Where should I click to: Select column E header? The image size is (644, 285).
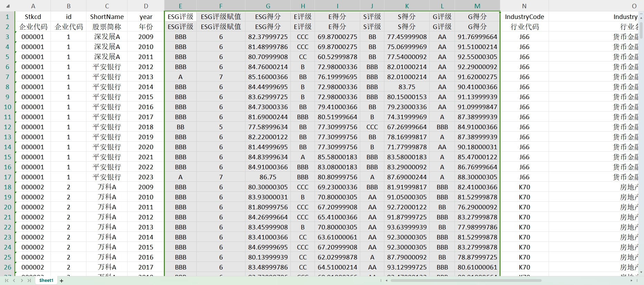pyautogui.click(x=180, y=6)
